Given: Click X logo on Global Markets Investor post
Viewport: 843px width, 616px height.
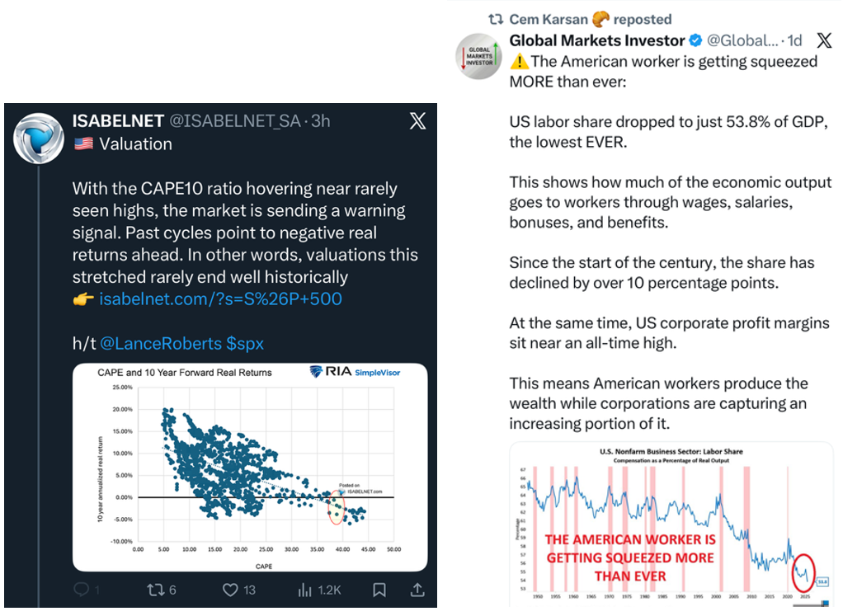Looking at the screenshot, I should [824, 40].
